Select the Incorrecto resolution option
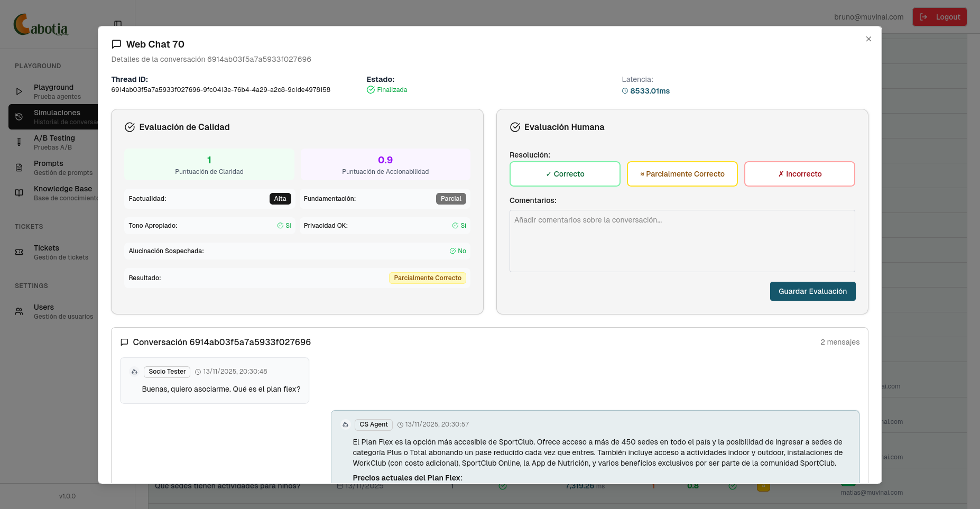The width and height of the screenshot is (980, 509). [799, 174]
